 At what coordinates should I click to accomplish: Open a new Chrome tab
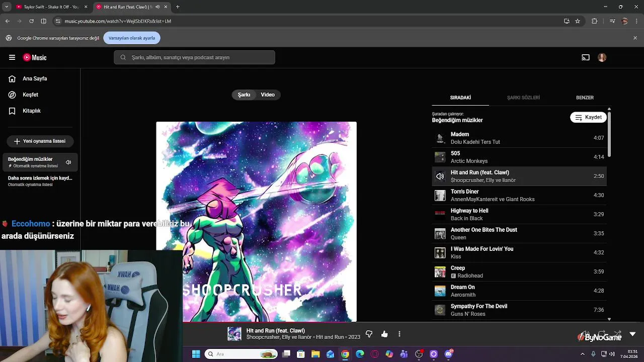coord(178,7)
